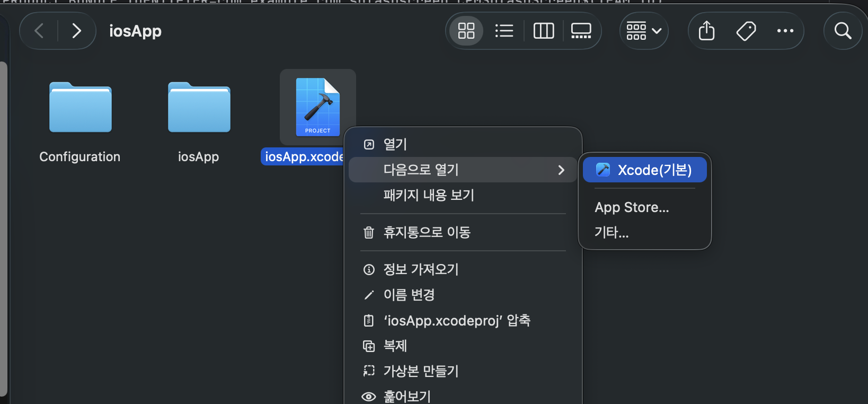Click the duplicate icon beside 복제
Image resolution: width=868 pixels, height=404 pixels.
[369, 346]
